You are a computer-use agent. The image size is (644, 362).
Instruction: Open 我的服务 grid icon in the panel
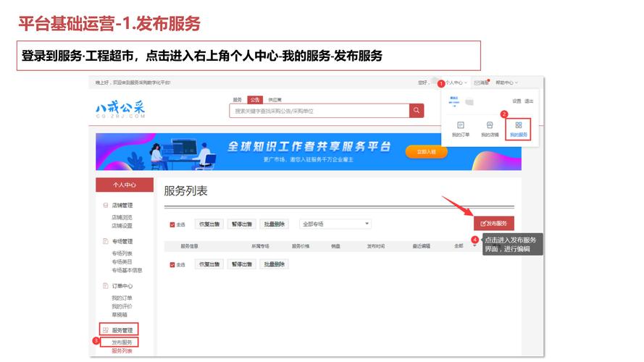coord(519,125)
